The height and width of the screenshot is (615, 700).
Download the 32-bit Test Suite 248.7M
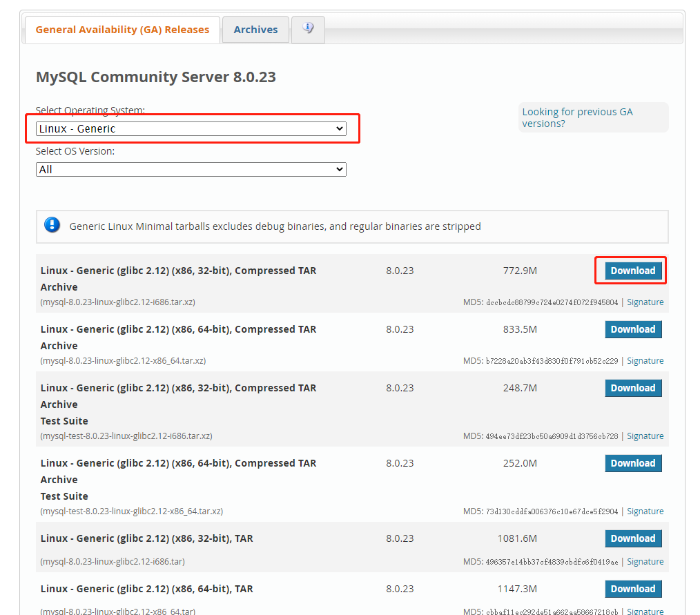click(x=633, y=388)
